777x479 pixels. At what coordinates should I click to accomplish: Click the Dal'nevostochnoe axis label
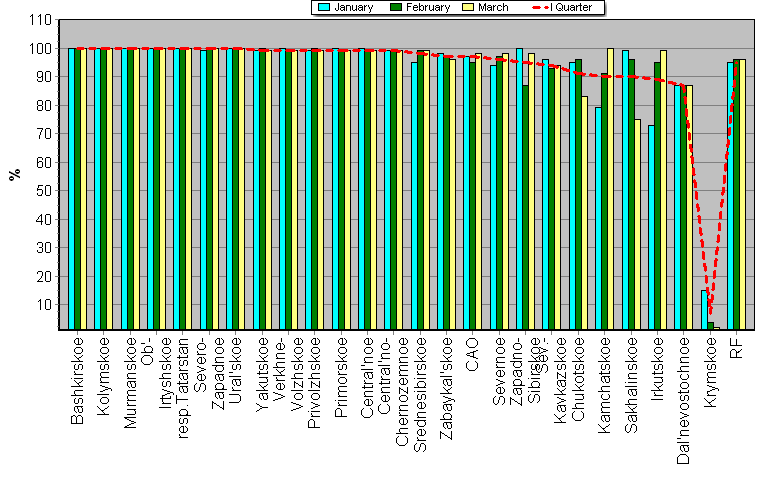point(684,401)
